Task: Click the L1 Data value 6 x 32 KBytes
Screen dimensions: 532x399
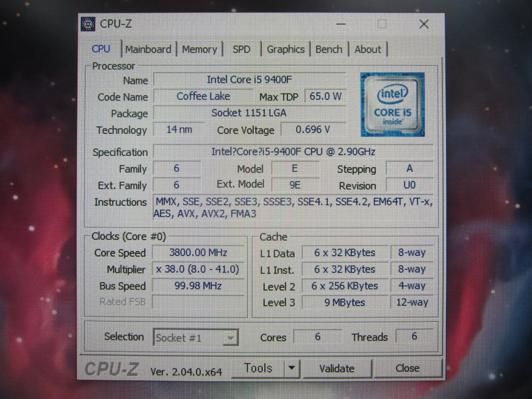Action: coord(345,253)
